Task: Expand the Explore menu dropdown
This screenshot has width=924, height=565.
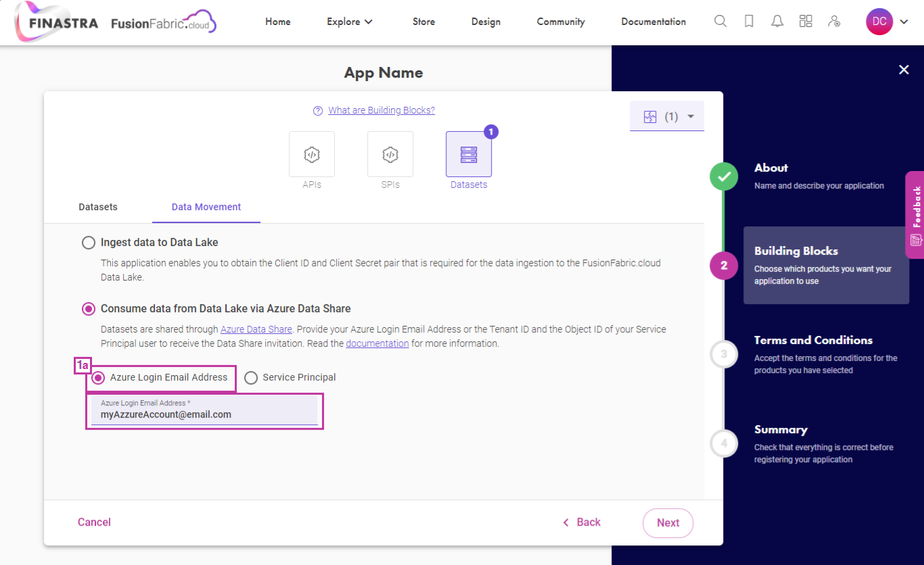Action: coord(350,22)
